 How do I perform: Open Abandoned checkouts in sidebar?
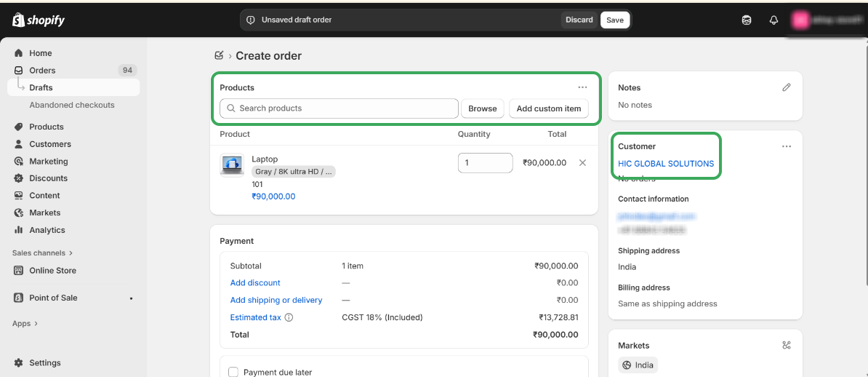[x=72, y=105]
